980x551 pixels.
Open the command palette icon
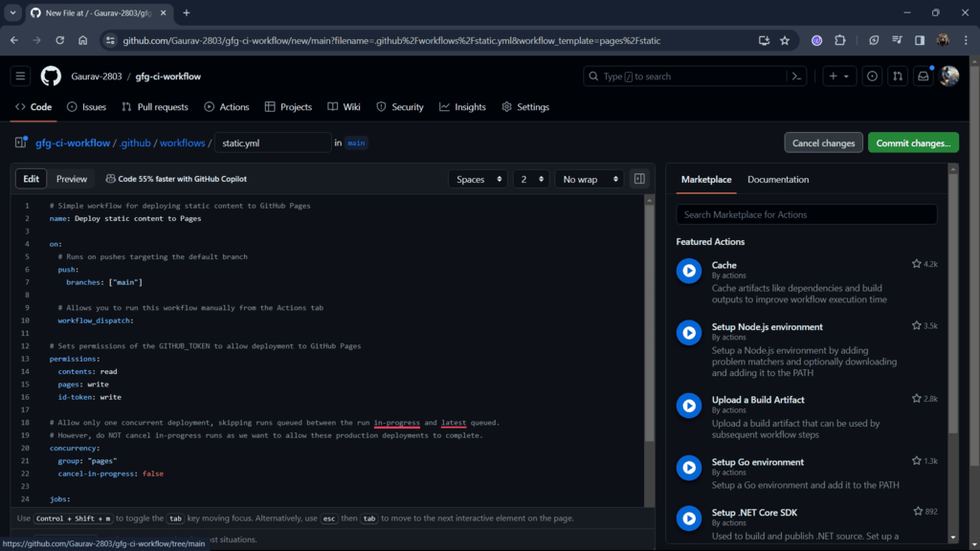click(x=796, y=77)
